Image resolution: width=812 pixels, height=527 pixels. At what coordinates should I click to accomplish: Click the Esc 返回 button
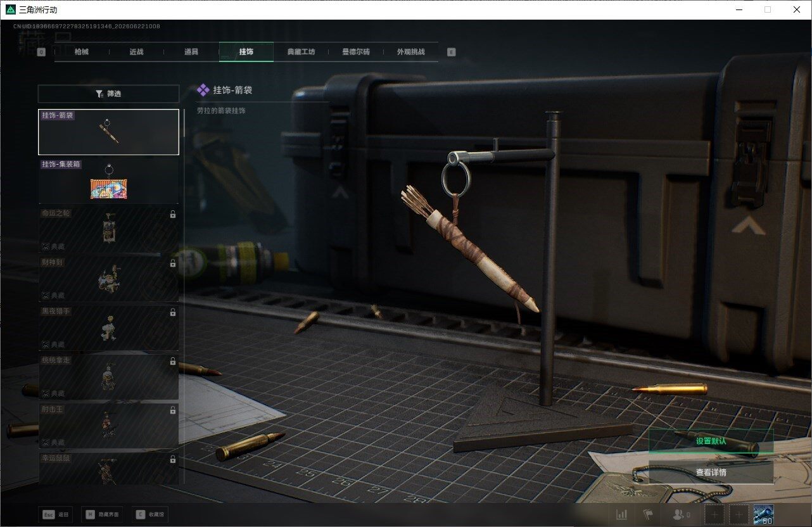56,514
